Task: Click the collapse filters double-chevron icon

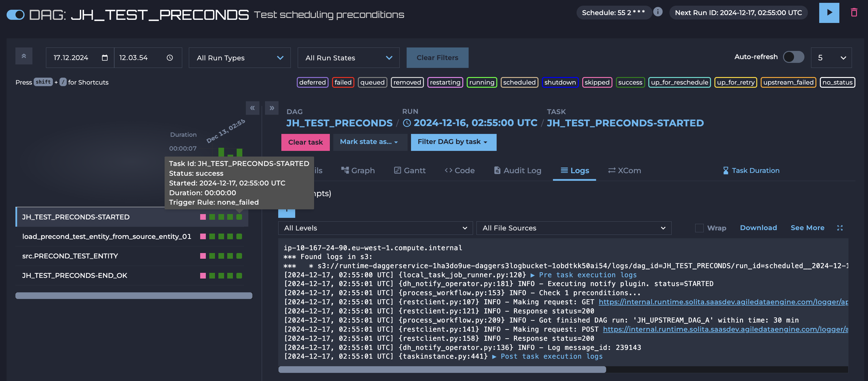Action: [24, 56]
